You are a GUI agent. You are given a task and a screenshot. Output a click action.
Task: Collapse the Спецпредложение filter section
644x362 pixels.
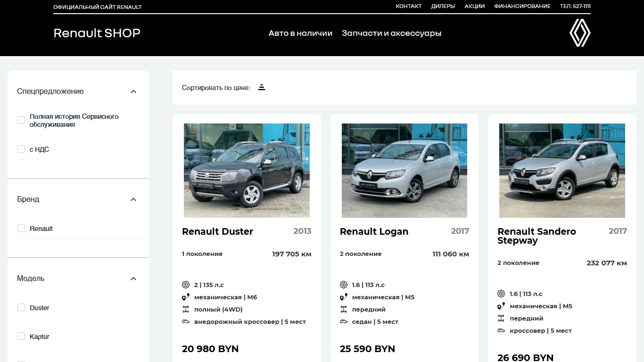pyautogui.click(x=133, y=91)
